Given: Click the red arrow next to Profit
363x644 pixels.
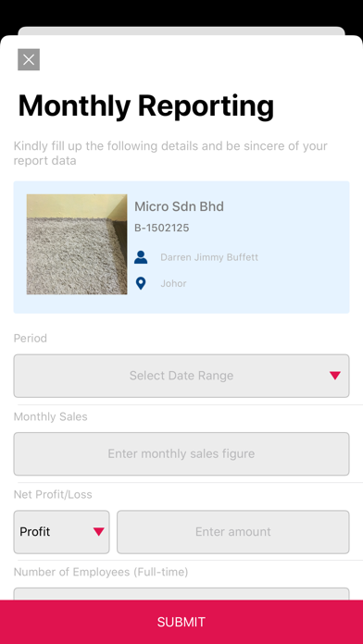Looking at the screenshot, I should coord(99,532).
